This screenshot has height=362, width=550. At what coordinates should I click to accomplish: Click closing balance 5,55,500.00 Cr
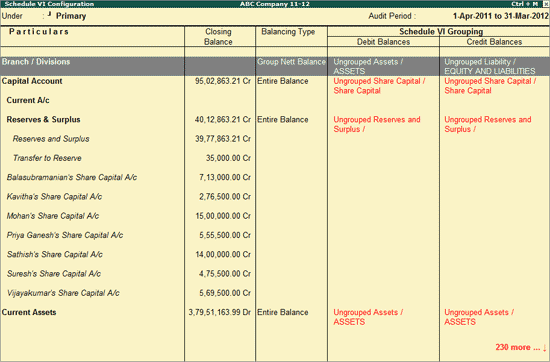[225, 235]
